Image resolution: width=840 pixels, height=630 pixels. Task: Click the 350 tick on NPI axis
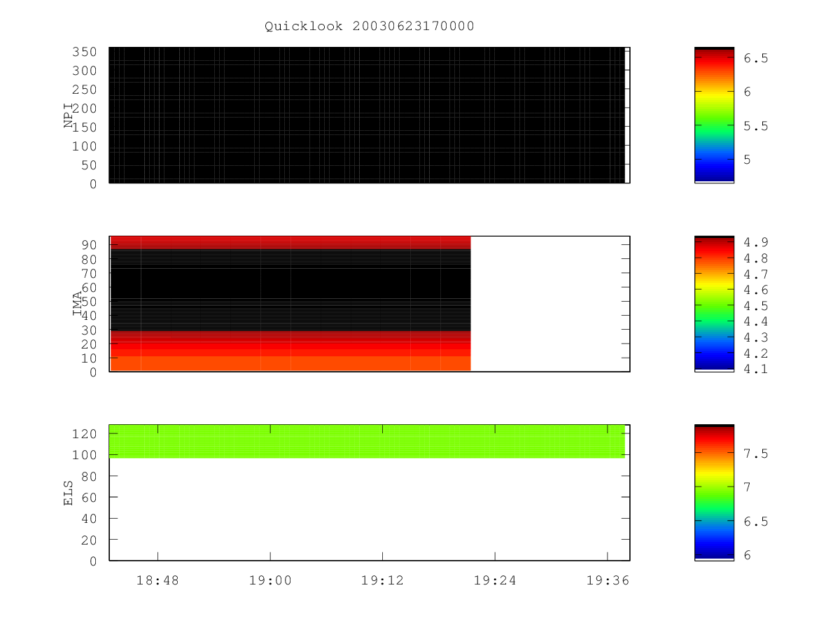tap(85, 52)
